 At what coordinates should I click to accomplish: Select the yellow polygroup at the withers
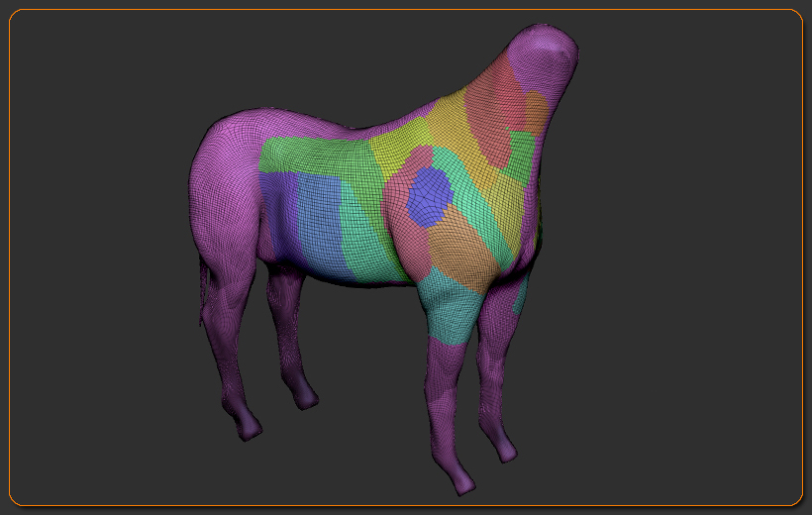click(x=399, y=145)
